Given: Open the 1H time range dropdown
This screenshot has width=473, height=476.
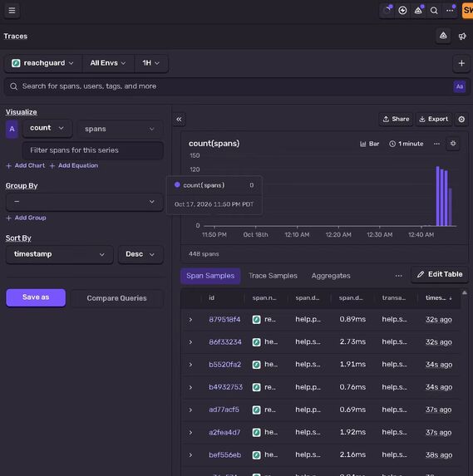Looking at the screenshot, I should [151, 63].
